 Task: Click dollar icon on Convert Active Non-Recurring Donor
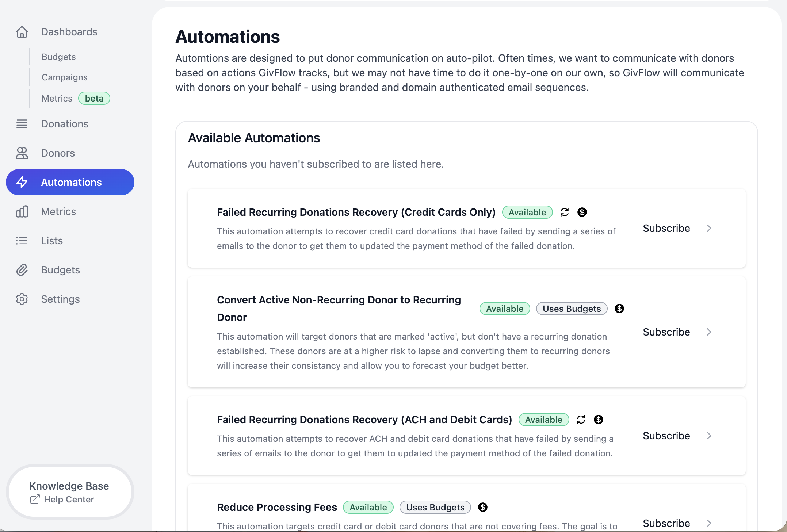[619, 309]
